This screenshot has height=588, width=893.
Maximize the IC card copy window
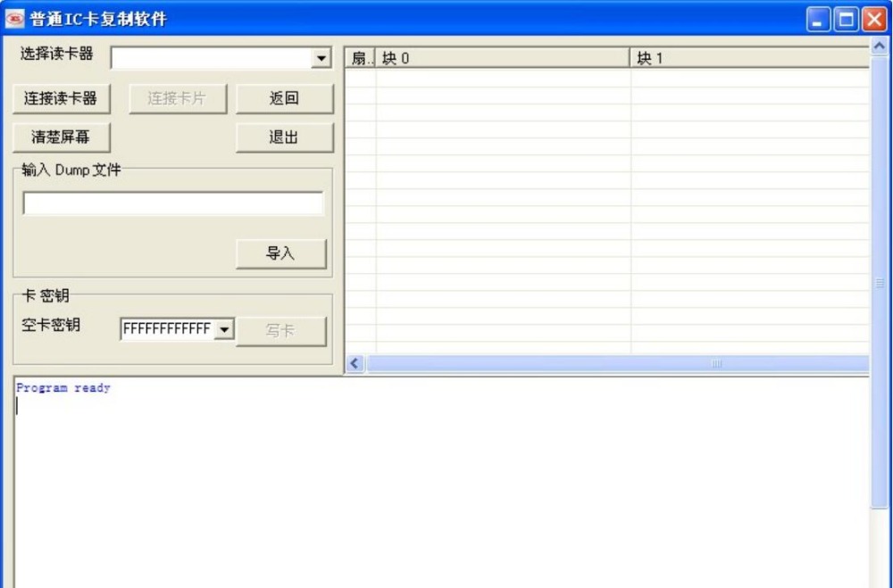click(847, 20)
